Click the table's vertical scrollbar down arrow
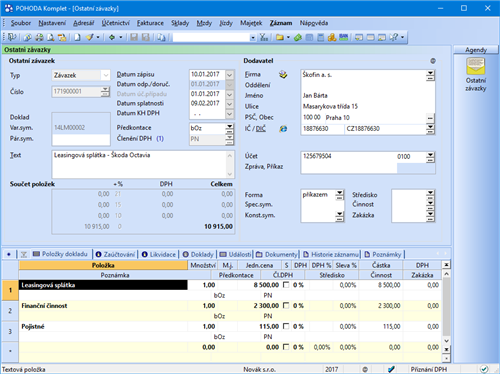The image size is (500, 374). [x=446, y=341]
